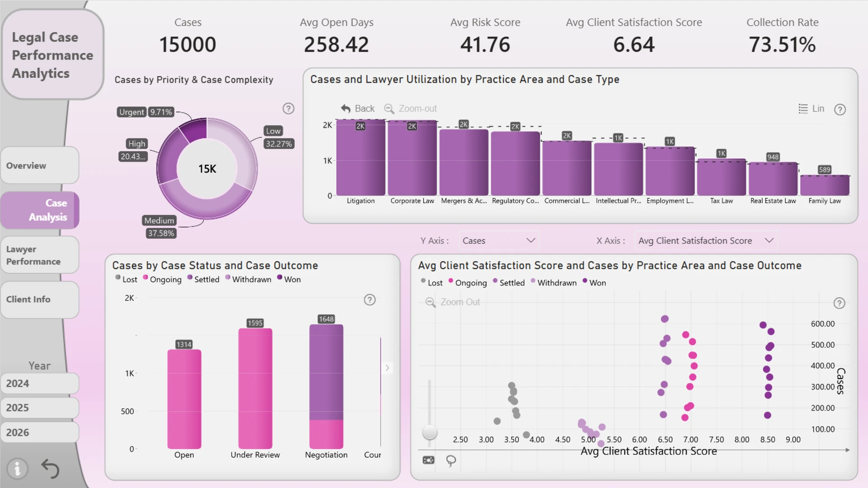The width and height of the screenshot is (868, 488).
Task: Click the Medium priority donut label
Action: [159, 221]
